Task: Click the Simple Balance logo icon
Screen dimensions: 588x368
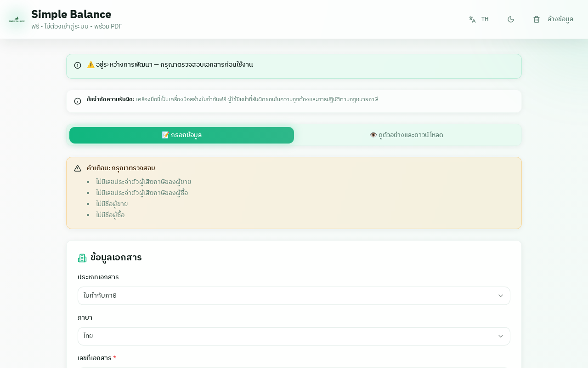Action: click(17, 19)
